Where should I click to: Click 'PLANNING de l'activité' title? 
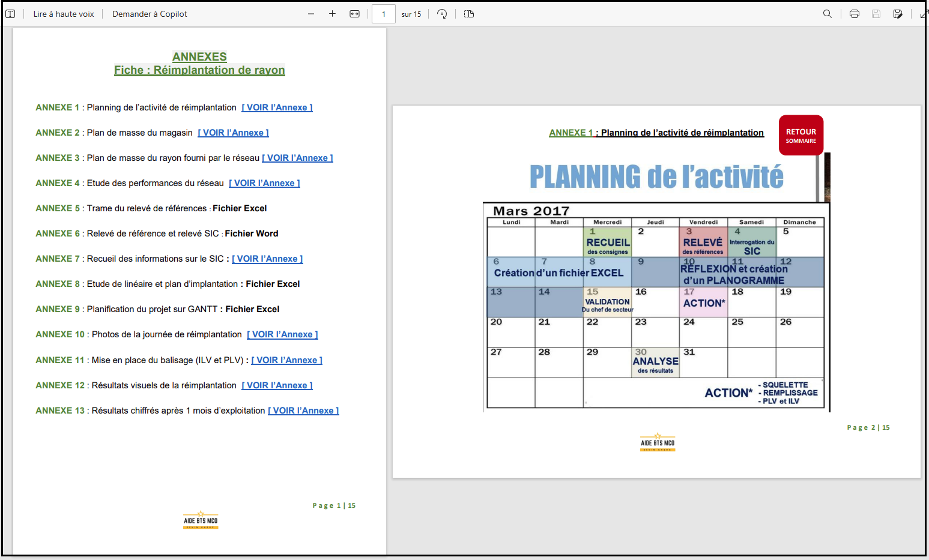pyautogui.click(x=656, y=176)
